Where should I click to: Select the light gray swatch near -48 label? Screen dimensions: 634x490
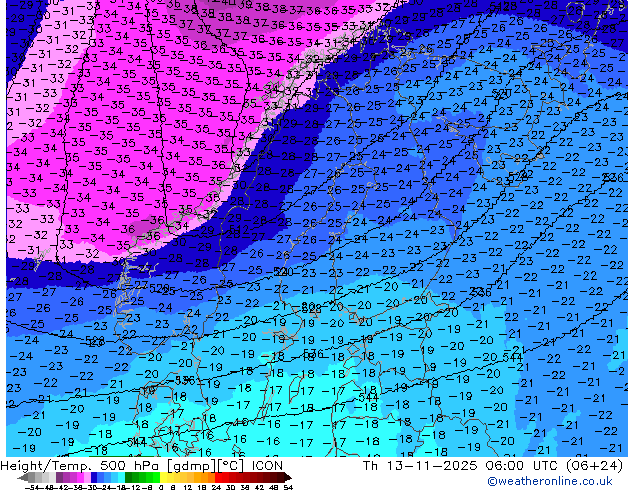click(x=45, y=477)
